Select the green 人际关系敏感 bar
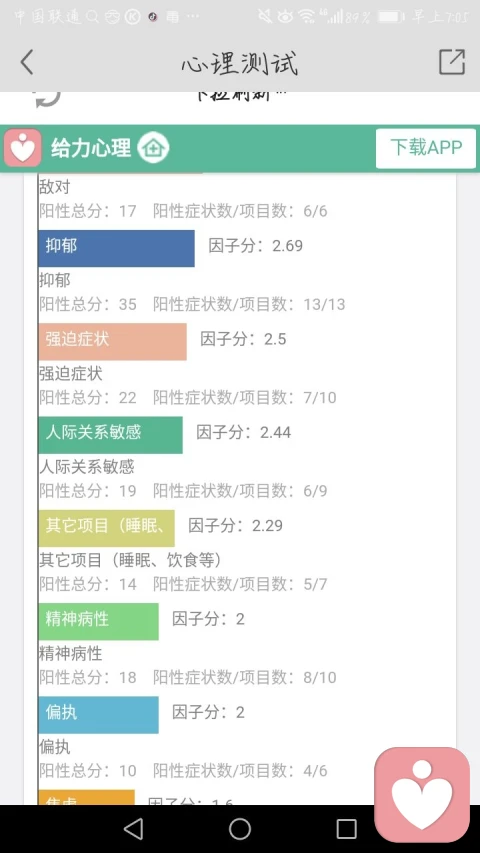The image size is (480, 853). point(110,435)
